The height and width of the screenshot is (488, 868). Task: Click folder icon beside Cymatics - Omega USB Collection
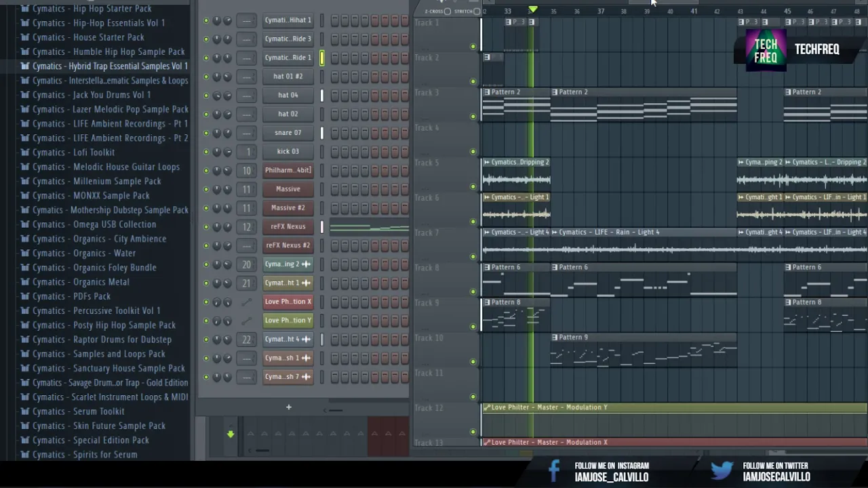(25, 224)
